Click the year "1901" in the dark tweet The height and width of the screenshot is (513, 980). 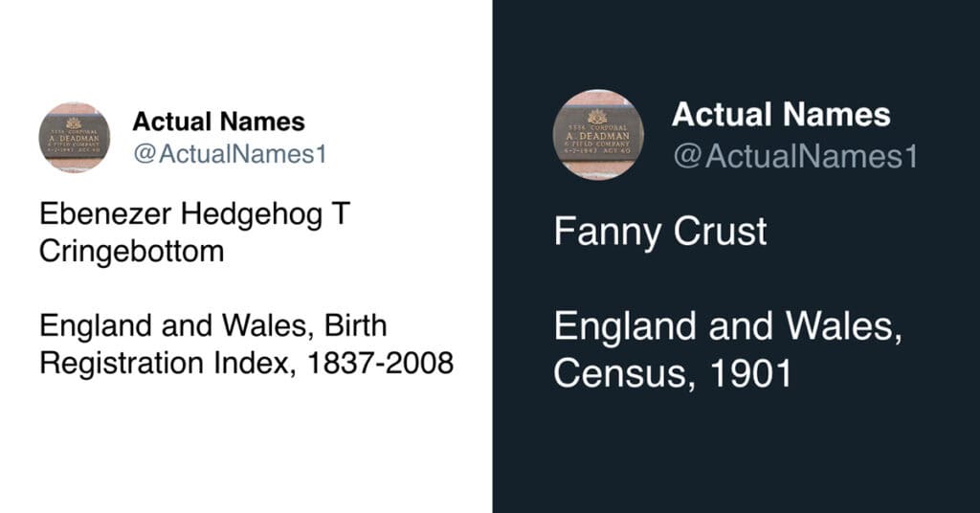750,374
